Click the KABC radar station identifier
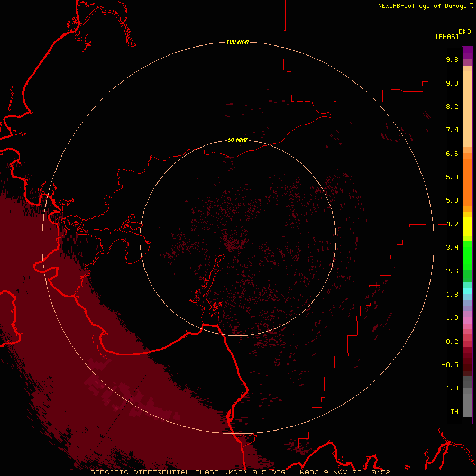 tap(310, 472)
